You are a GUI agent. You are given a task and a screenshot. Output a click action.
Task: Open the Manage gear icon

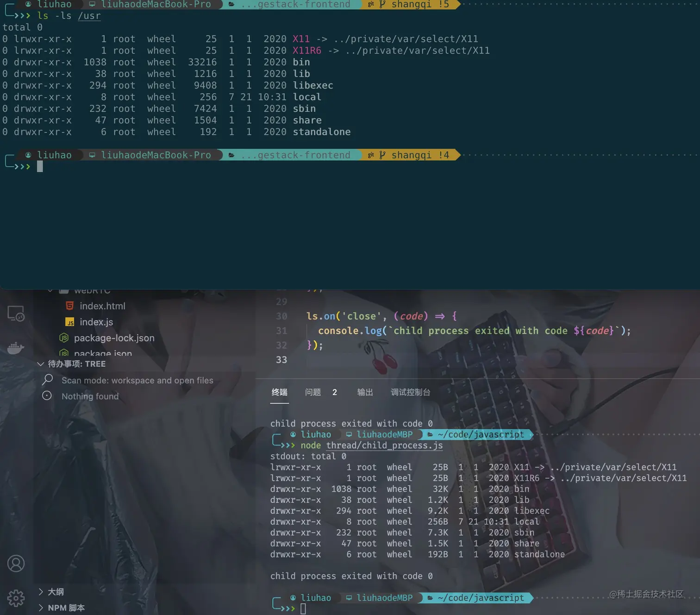[x=16, y=598]
